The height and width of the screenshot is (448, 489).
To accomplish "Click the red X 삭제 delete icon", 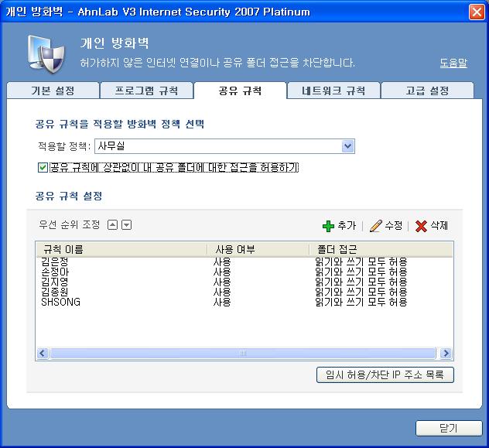I will [x=421, y=226].
